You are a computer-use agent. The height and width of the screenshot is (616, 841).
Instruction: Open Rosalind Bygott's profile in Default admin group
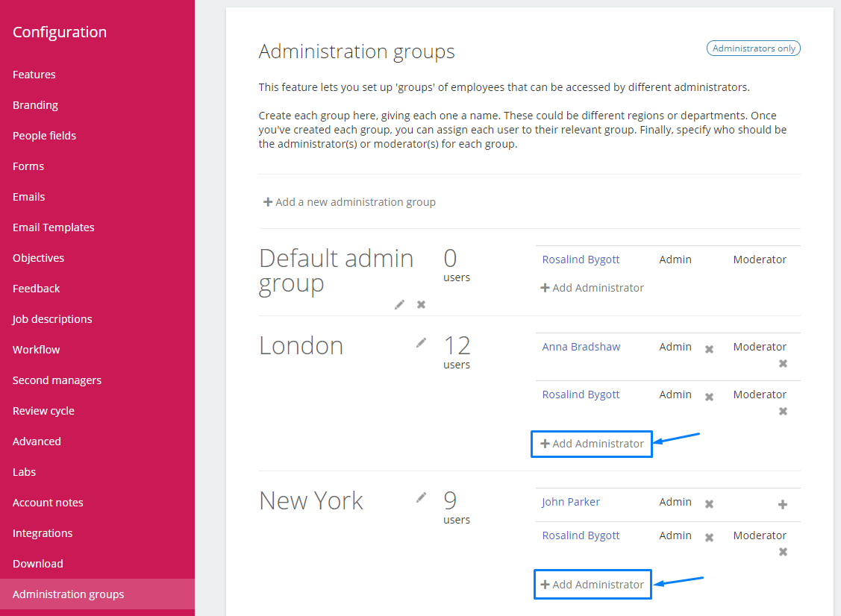pos(581,260)
